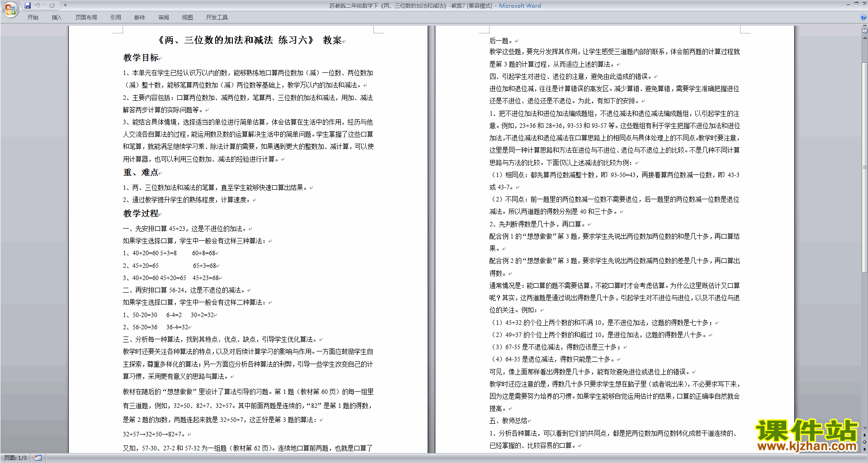Switch to the 页面布局 tab
The image size is (868, 463).
pyautogui.click(x=86, y=17)
